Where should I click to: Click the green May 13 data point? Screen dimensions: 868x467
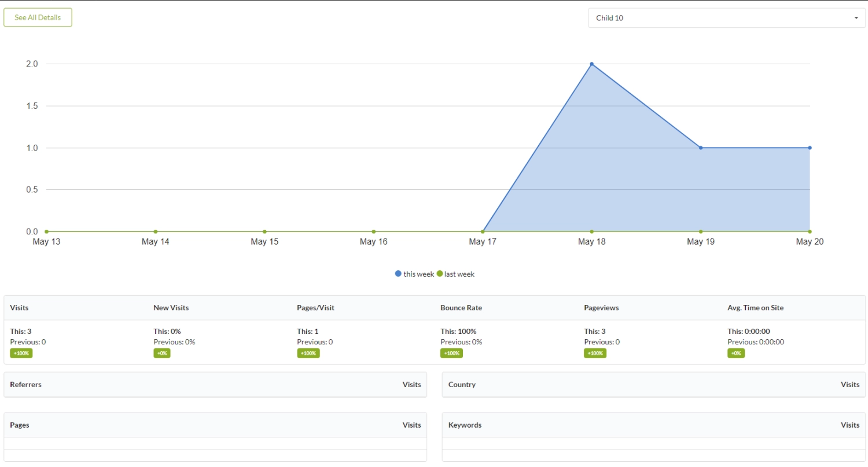tap(46, 231)
